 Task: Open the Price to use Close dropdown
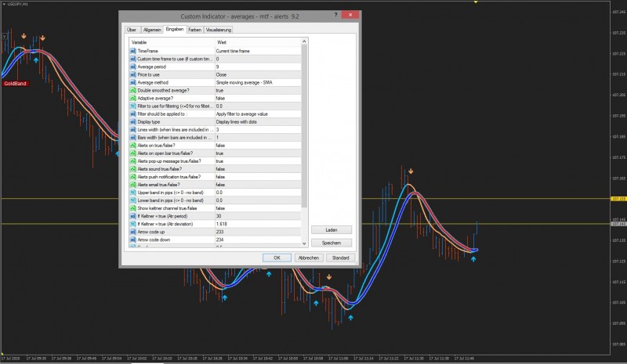(x=223, y=74)
